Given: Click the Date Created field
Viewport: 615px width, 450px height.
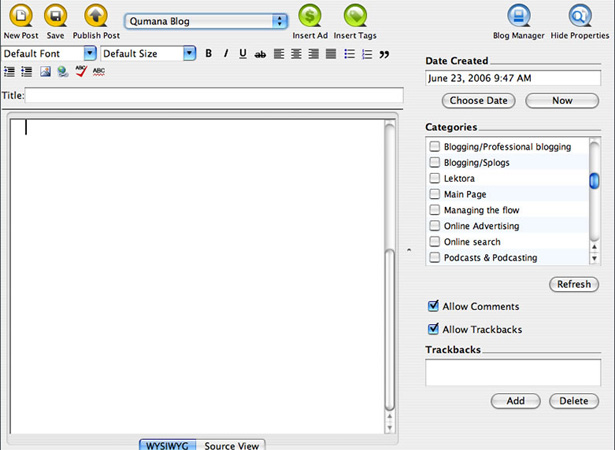Looking at the screenshot, I should [513, 78].
